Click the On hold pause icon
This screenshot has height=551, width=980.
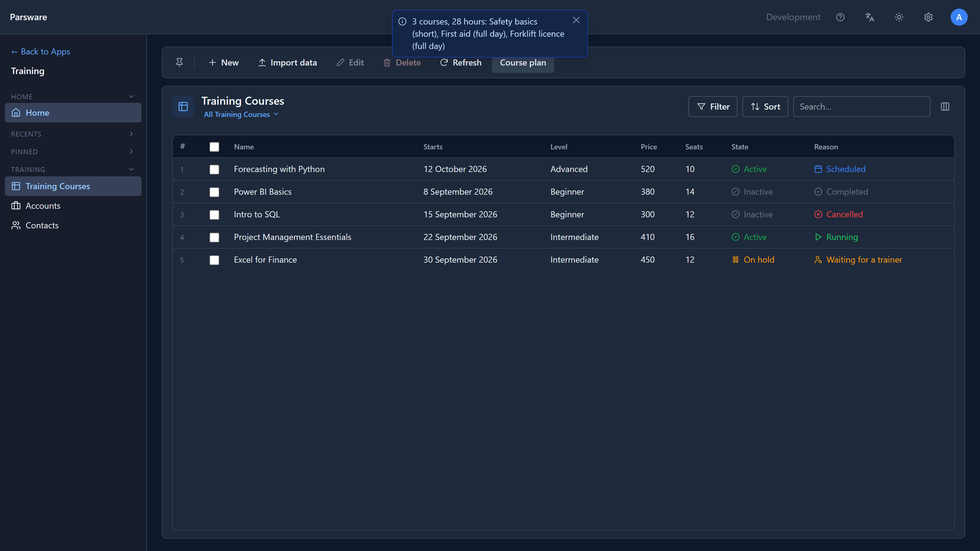pyautogui.click(x=735, y=260)
